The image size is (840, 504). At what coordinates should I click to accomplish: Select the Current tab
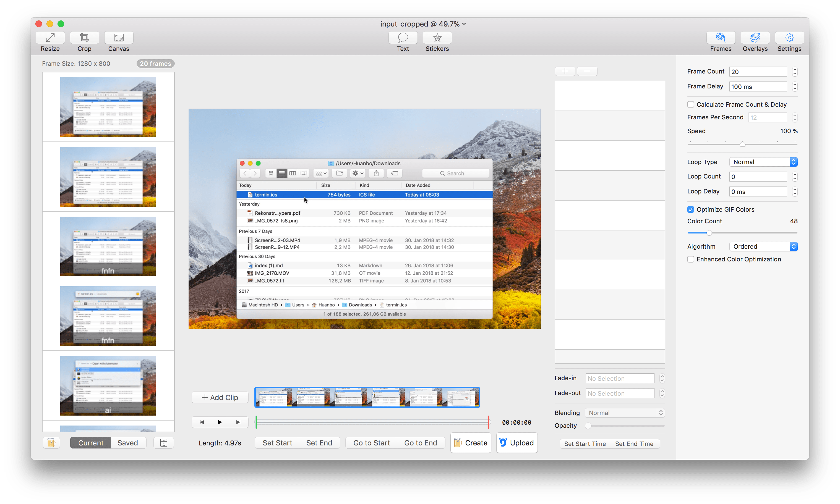click(x=90, y=443)
